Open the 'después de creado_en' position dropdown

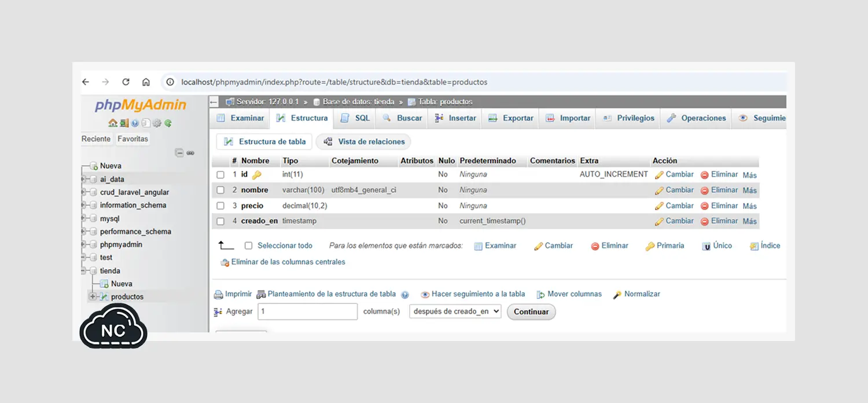(455, 312)
